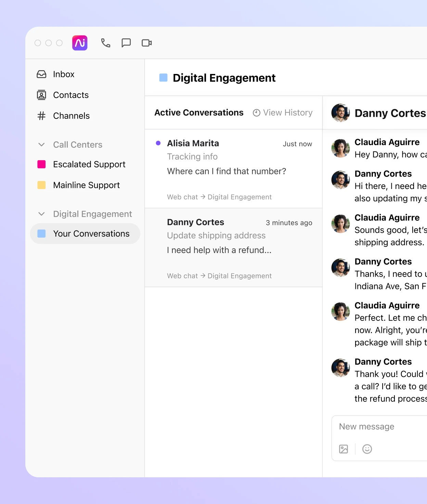Mark Alisia Marita's unread conversation dot
Viewport: 427px width, 504px height.
(x=158, y=143)
